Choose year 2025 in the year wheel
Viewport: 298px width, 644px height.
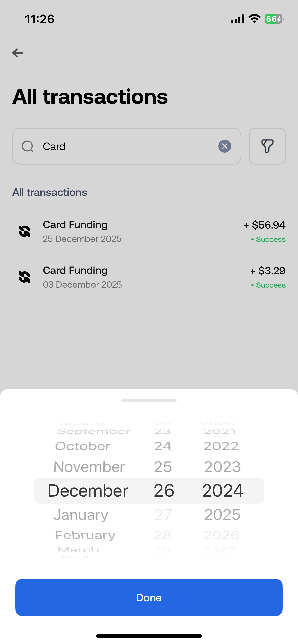click(x=222, y=515)
